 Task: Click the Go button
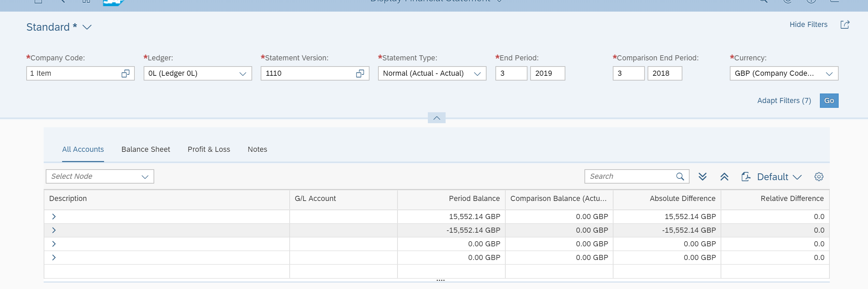click(829, 101)
